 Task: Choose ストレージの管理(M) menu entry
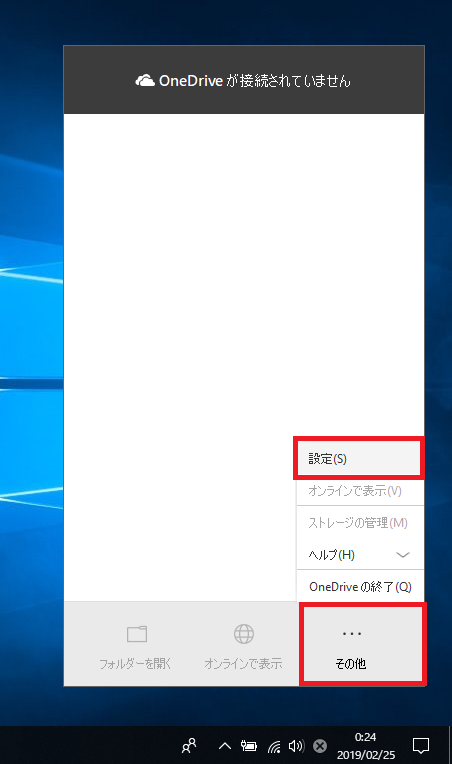(360, 523)
